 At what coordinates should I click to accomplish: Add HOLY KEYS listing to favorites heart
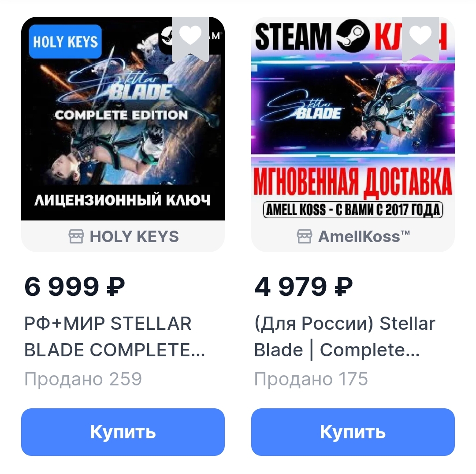pyautogui.click(x=190, y=39)
